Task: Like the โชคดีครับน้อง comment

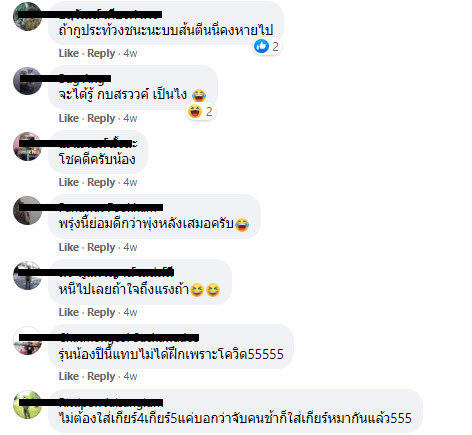Action: click(69, 182)
